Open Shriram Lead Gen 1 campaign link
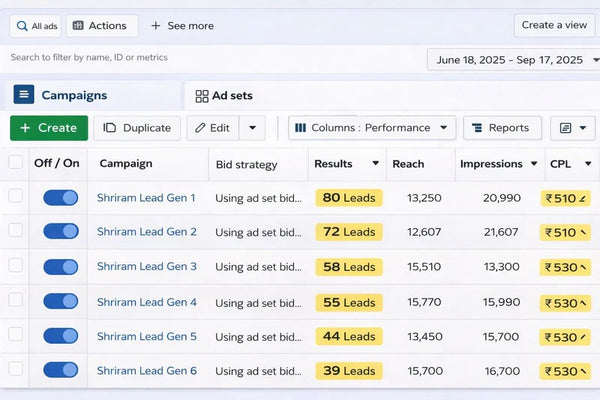This screenshot has height=400, width=600. tap(146, 198)
